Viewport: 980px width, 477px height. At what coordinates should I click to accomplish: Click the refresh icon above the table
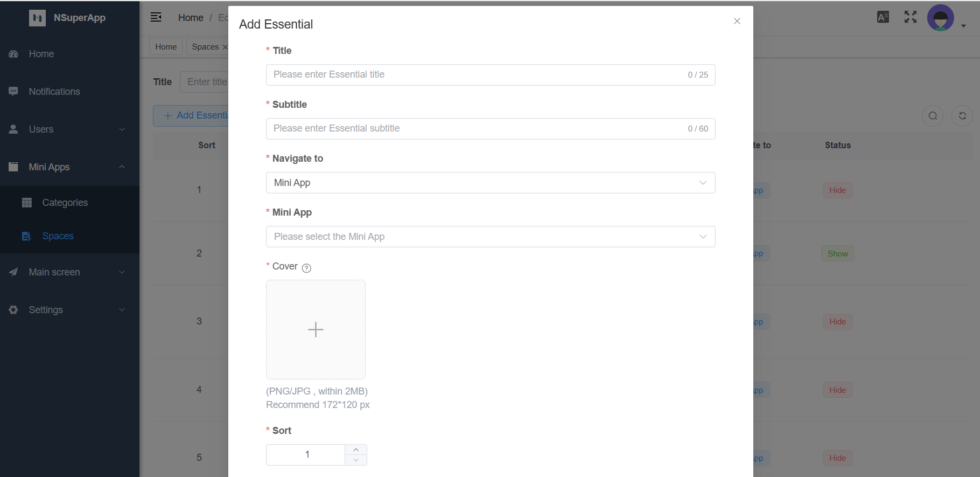pos(962,116)
